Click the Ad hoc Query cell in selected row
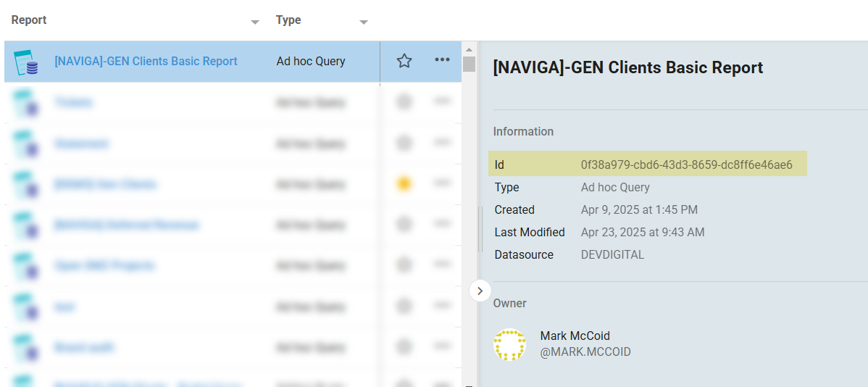This screenshot has width=868, height=387. [x=311, y=61]
